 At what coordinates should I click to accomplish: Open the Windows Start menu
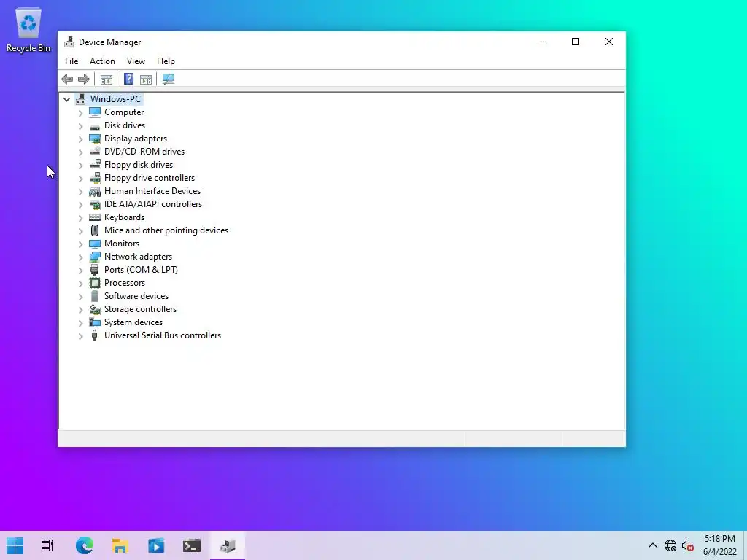[x=15, y=545]
